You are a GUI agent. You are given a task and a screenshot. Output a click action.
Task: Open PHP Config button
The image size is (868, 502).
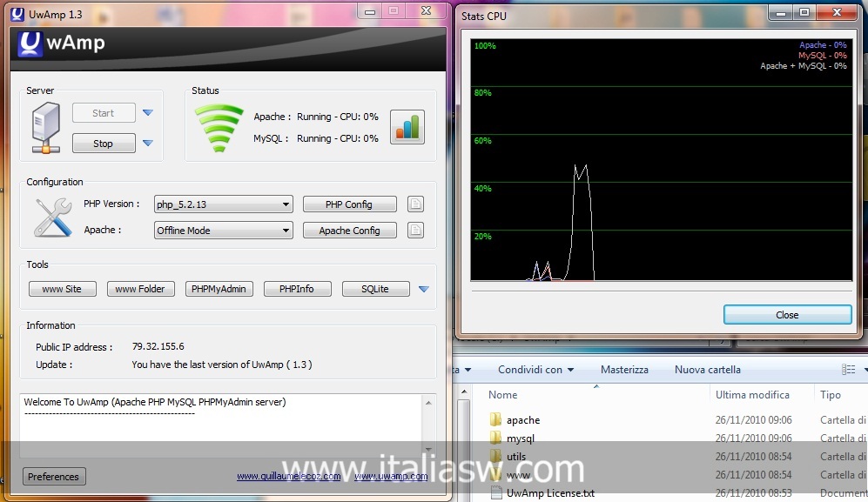(349, 204)
